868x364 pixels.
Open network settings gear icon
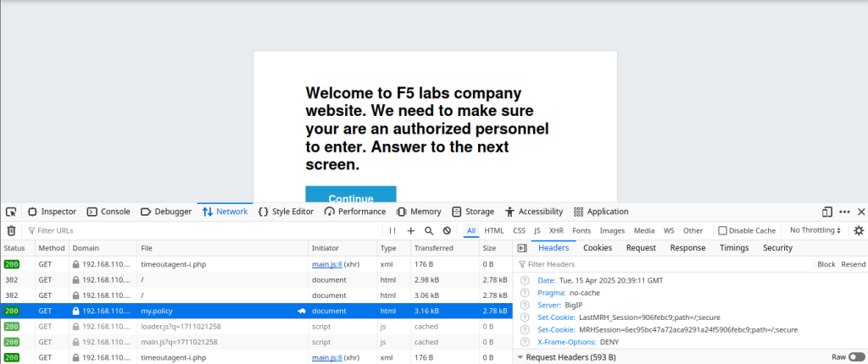click(859, 230)
